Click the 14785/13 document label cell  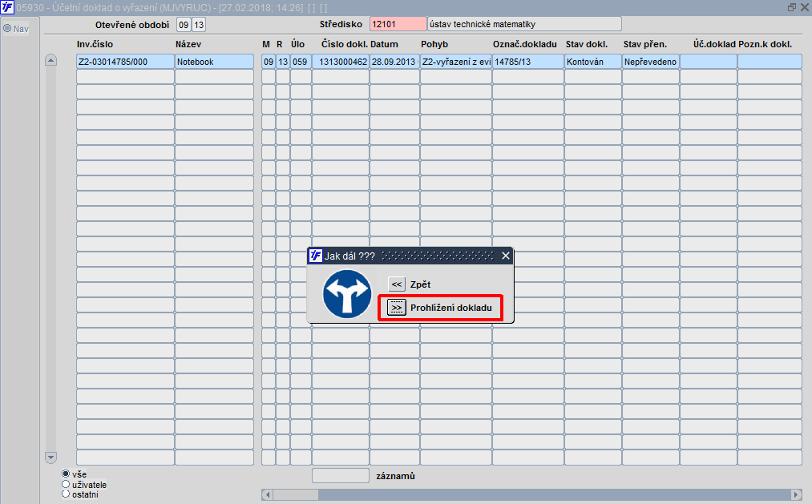click(528, 62)
